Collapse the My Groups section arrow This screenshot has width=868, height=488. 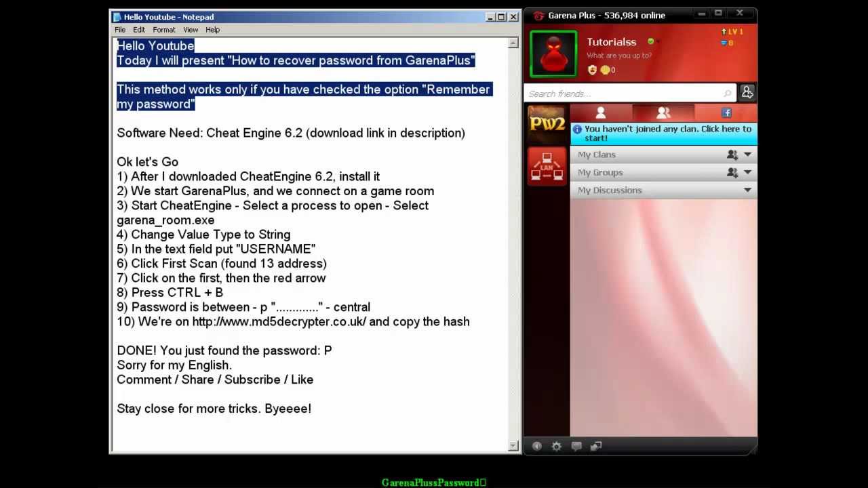tap(747, 172)
